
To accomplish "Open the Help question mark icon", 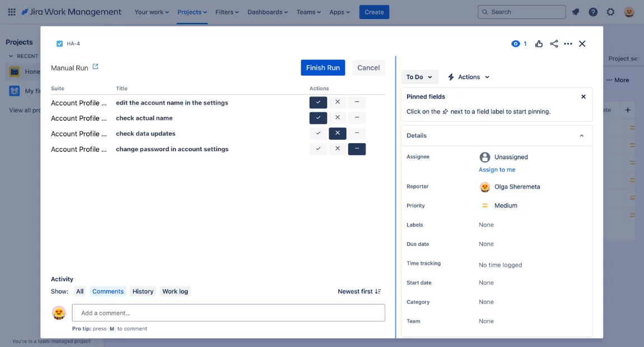I will [x=593, y=12].
